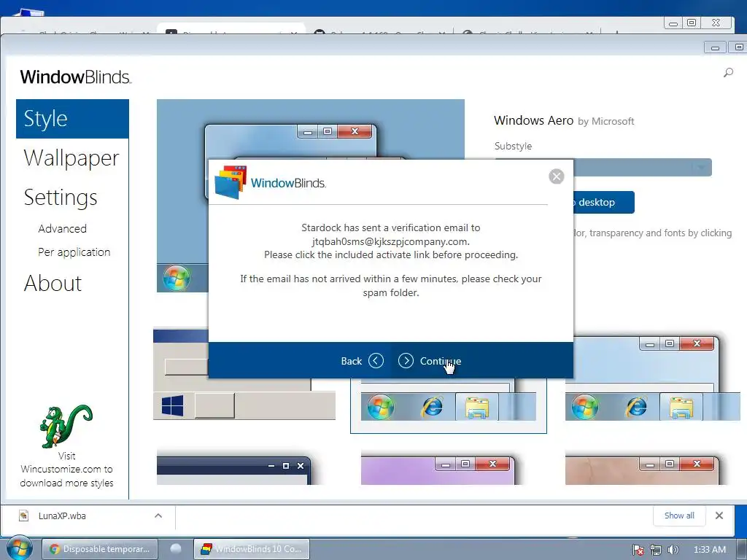Close the downloads bar

pos(719,516)
